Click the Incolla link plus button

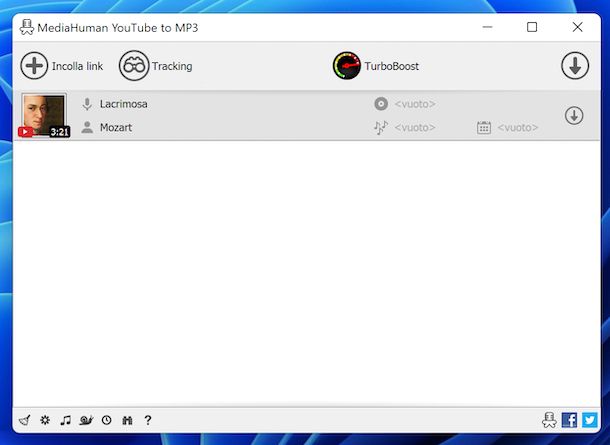(34, 66)
